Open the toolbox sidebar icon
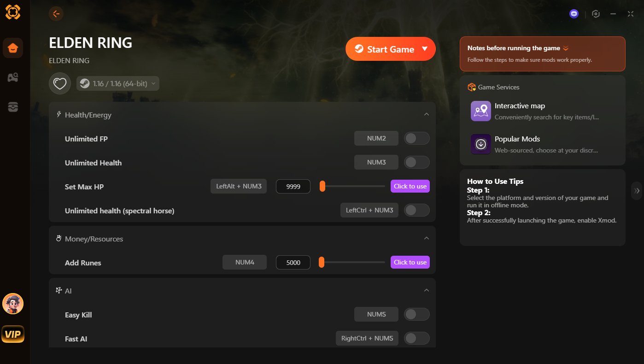The width and height of the screenshot is (644, 364). click(x=13, y=107)
